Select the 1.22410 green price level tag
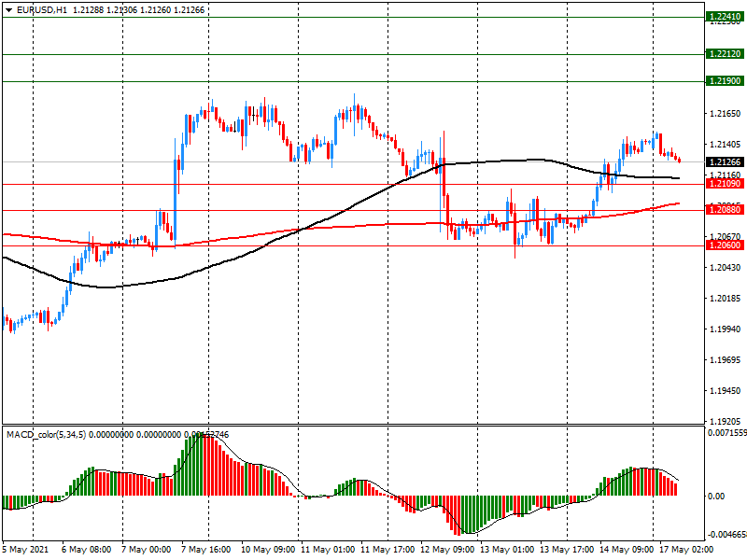Viewport: 747px width, 560px height. coord(725,17)
